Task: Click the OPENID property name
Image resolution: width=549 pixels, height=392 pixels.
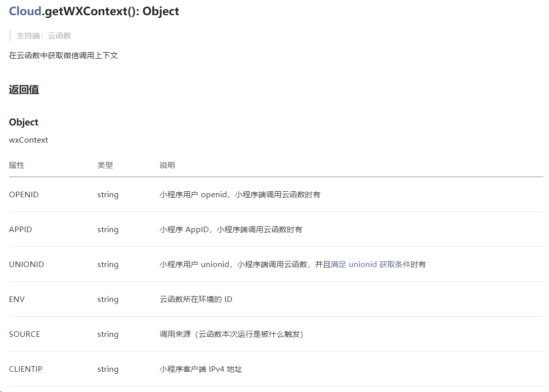Action: (24, 194)
